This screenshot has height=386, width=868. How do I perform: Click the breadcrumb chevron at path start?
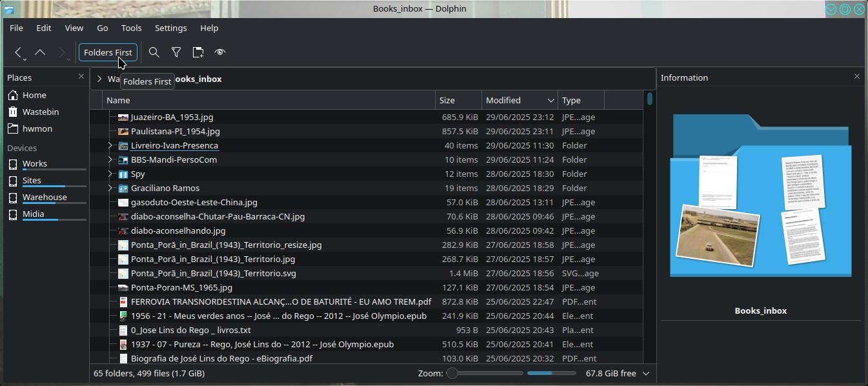coord(99,79)
